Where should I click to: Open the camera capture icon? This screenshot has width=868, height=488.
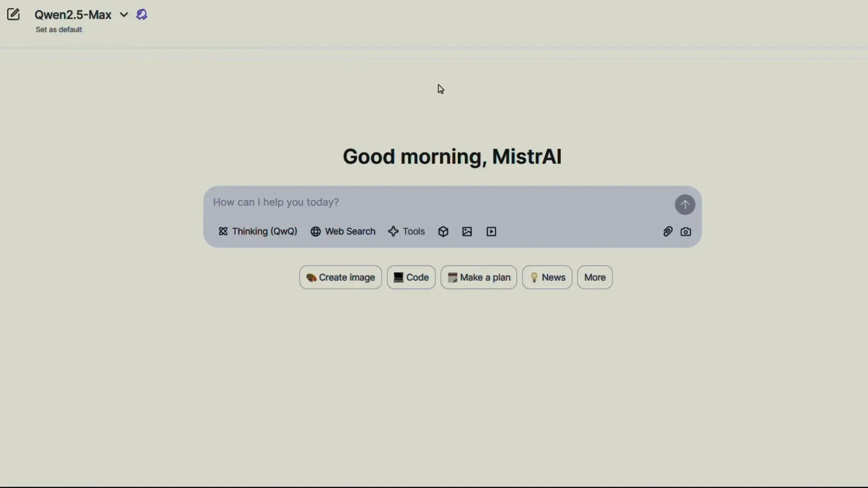click(686, 231)
